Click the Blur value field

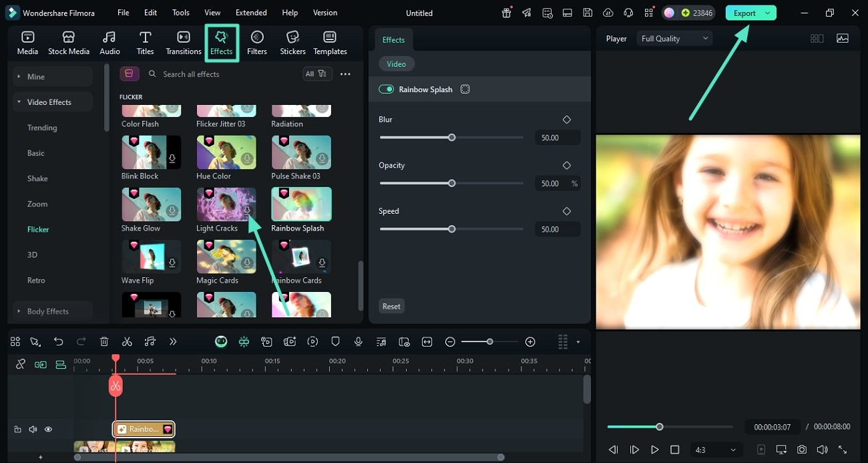557,138
